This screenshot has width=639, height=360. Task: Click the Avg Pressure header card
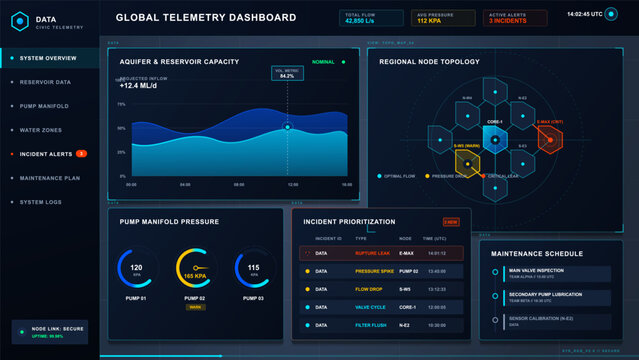click(x=443, y=18)
